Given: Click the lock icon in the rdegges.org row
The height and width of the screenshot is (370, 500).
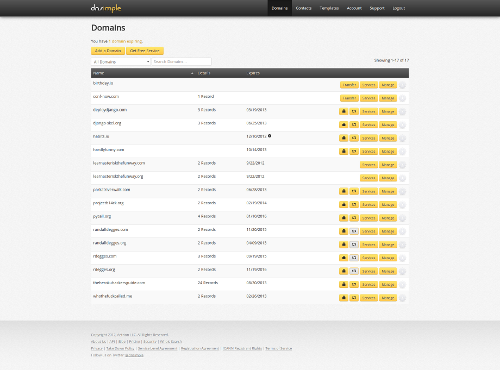Looking at the screenshot, I should click(343, 271).
